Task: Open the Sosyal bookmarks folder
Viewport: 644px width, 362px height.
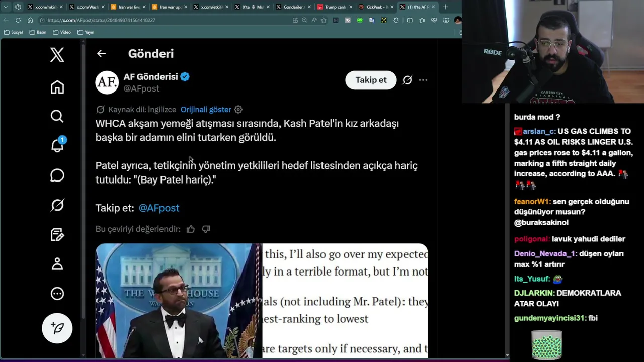Action: tap(13, 32)
